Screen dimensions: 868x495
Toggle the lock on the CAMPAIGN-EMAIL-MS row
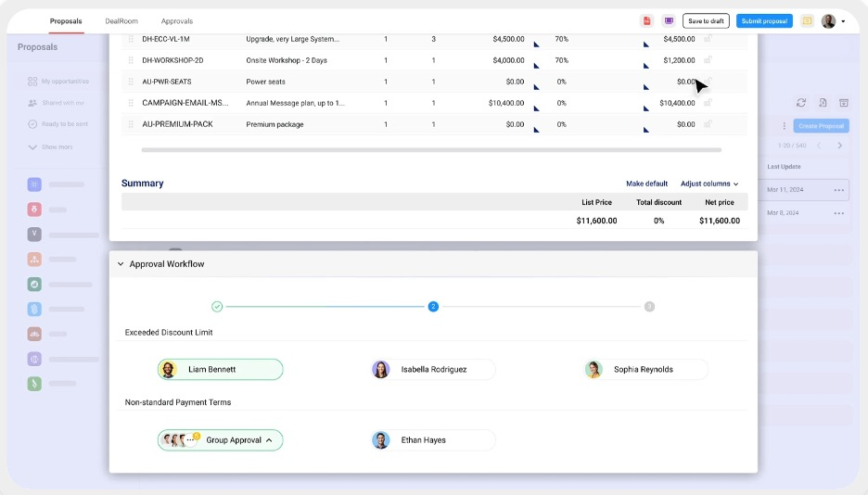pyautogui.click(x=708, y=102)
